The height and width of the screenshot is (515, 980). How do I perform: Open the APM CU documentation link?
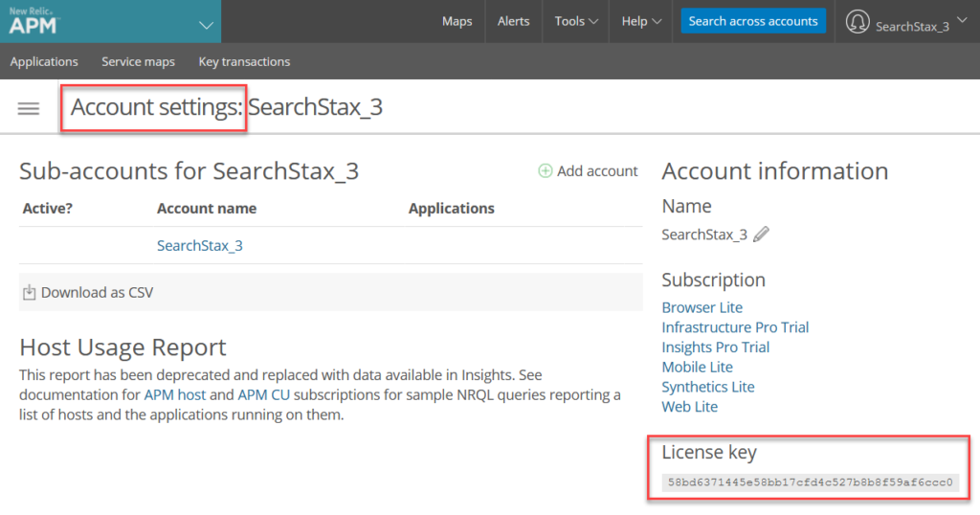click(x=263, y=395)
